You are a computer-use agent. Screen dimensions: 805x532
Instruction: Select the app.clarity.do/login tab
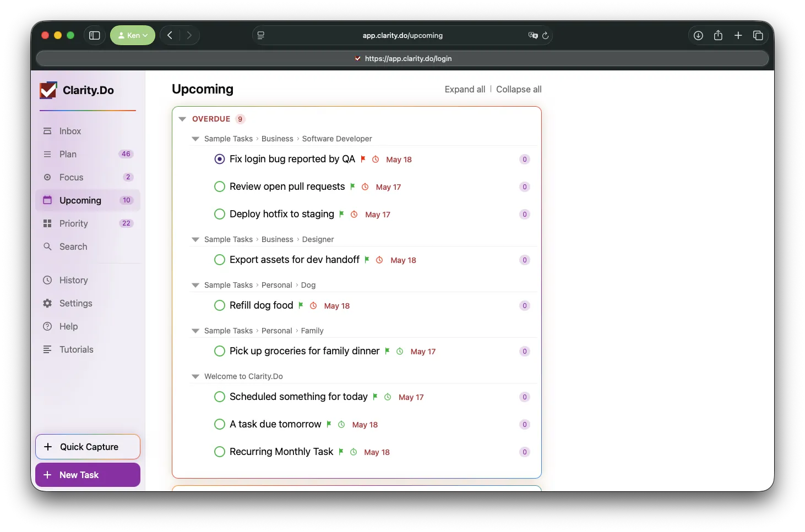point(402,58)
